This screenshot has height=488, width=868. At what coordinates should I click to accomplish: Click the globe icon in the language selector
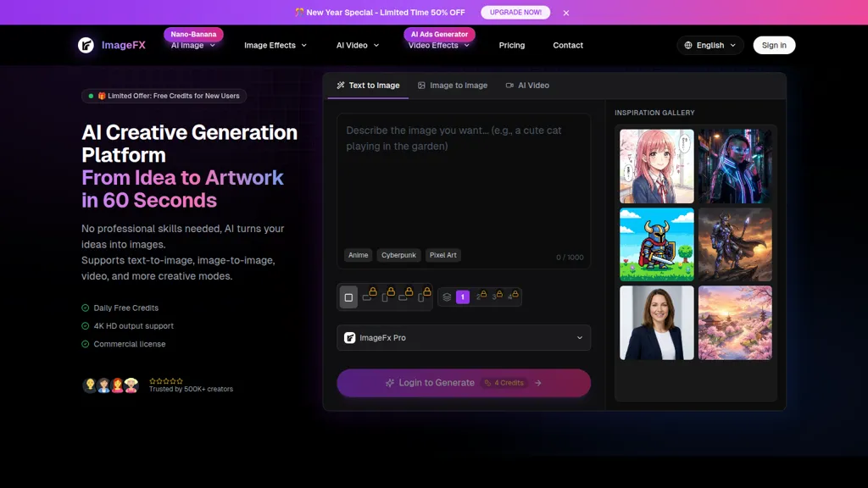[x=688, y=46]
